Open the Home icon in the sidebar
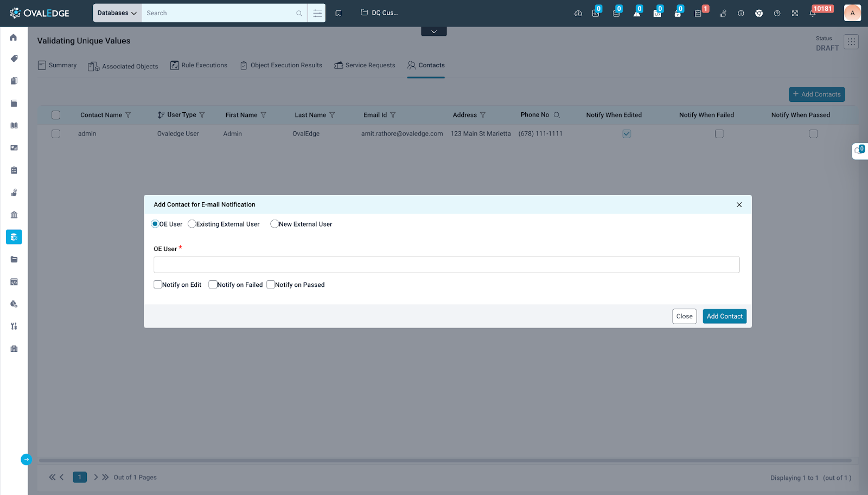This screenshot has width=868, height=495. tap(14, 37)
